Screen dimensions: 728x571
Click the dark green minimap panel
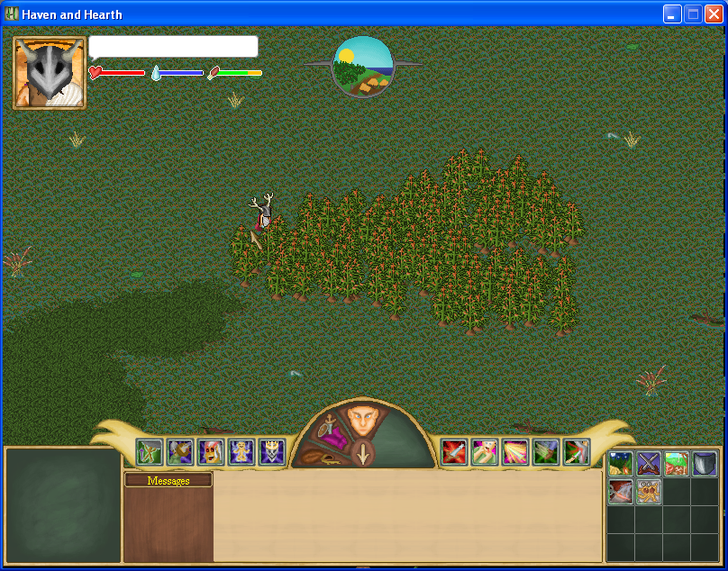point(64,505)
